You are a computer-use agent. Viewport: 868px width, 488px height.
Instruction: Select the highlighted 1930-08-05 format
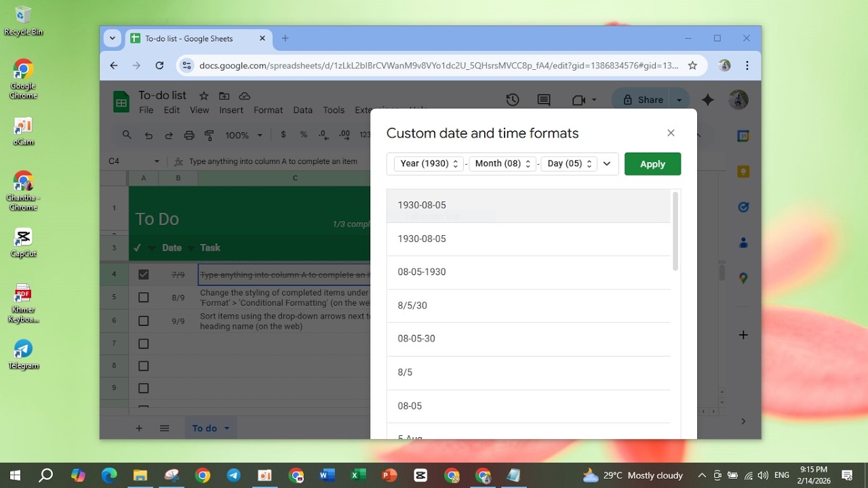point(528,205)
